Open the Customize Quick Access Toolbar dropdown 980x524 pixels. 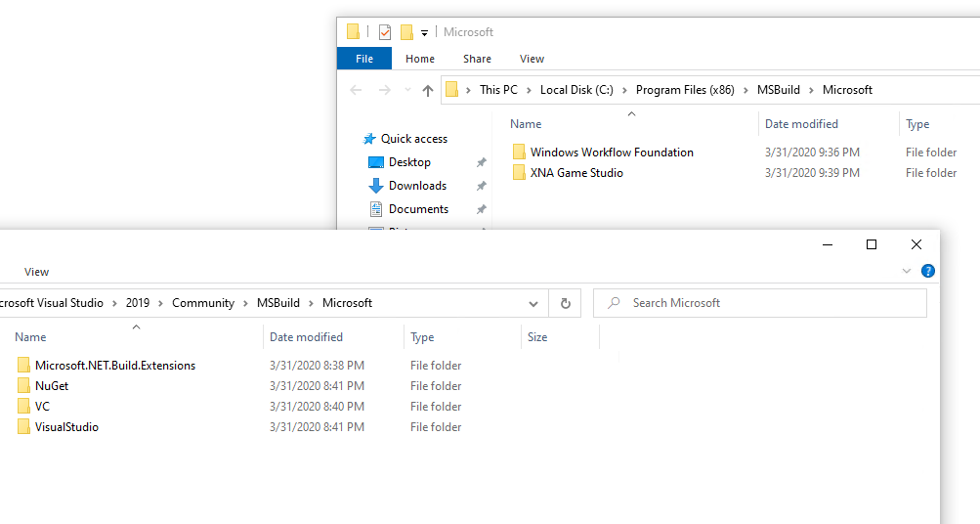click(424, 32)
